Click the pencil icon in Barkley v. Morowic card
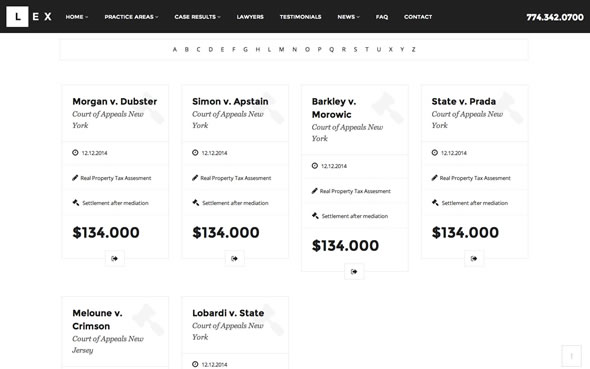 [315, 191]
